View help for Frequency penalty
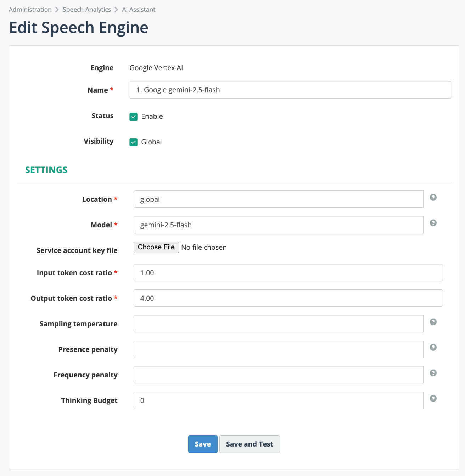 click(x=433, y=373)
